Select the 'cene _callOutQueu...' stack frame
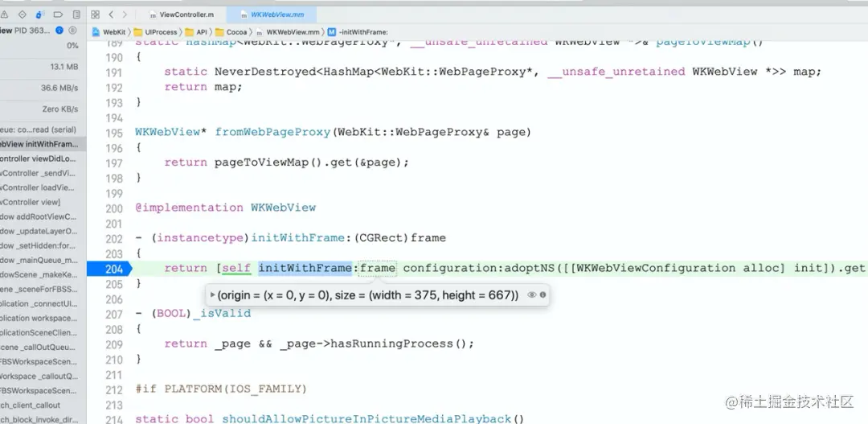 43,347
